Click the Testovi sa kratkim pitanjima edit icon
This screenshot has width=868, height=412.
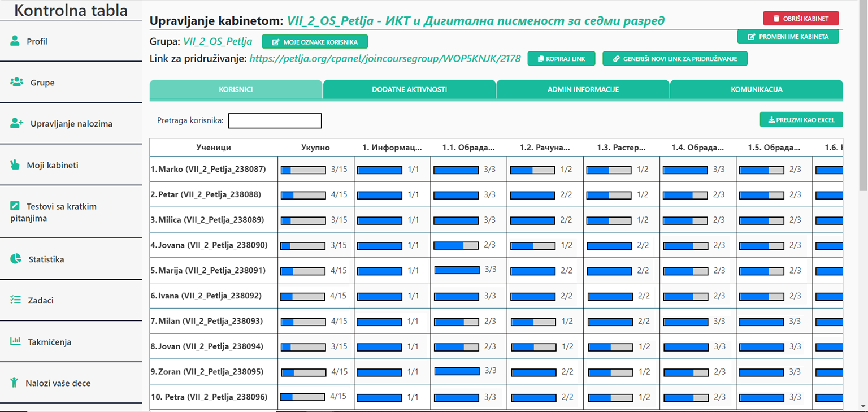tap(15, 206)
